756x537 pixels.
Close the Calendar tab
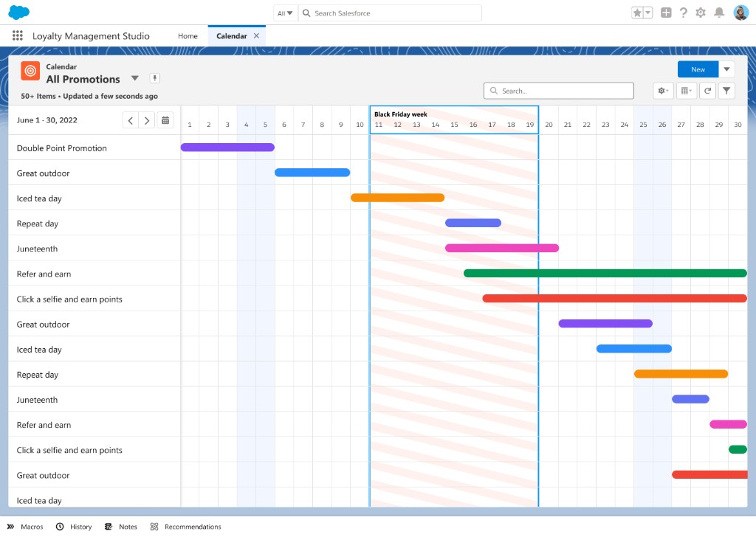(256, 36)
